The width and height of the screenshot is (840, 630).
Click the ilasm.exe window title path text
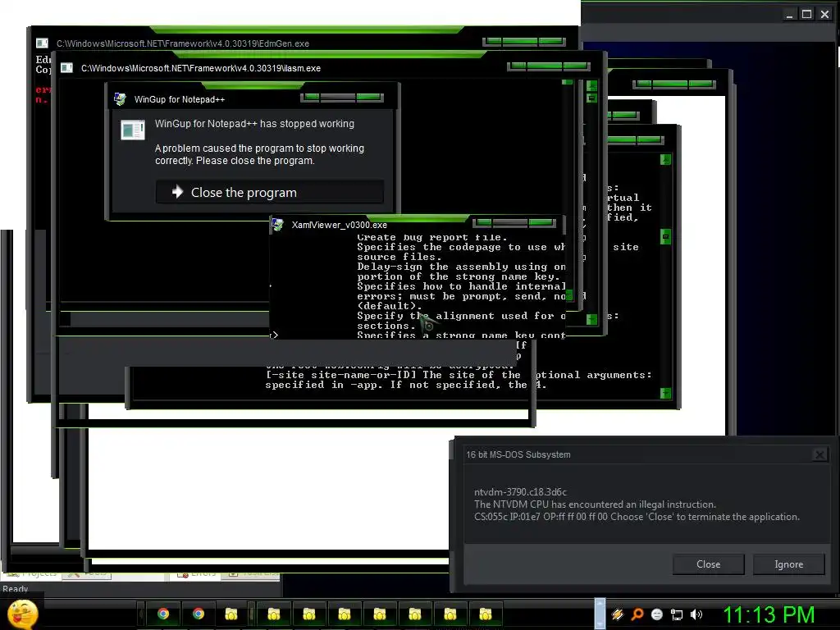pos(201,68)
